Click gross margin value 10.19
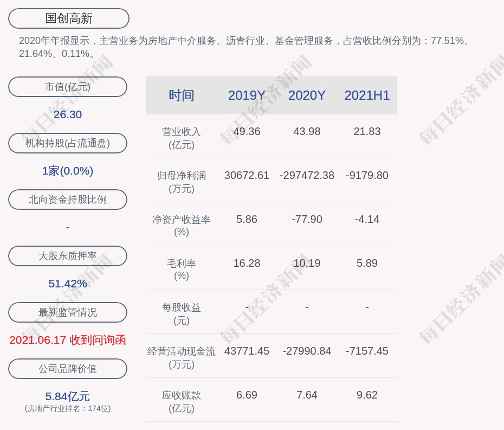The height and width of the screenshot is (430, 504). 307,263
